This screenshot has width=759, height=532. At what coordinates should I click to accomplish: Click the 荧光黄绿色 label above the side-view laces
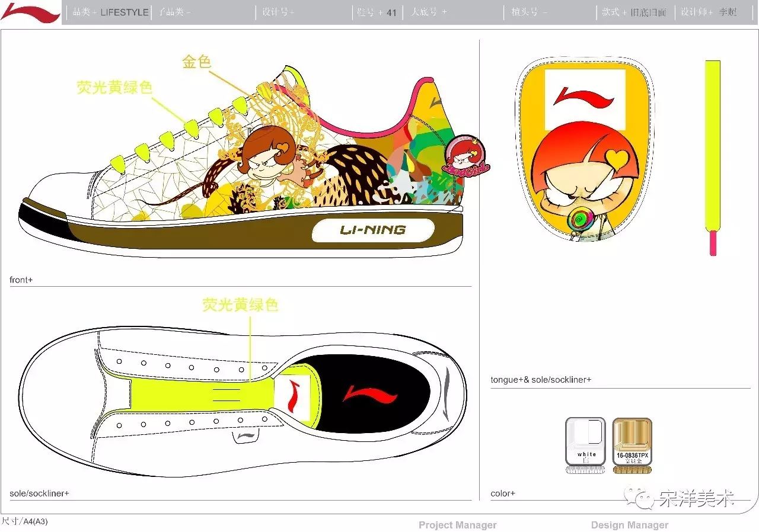point(114,88)
